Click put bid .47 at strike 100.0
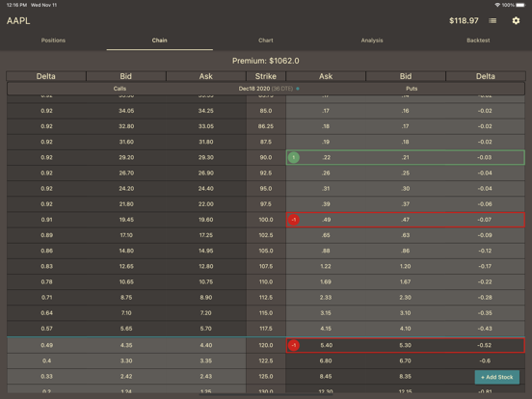 click(x=406, y=220)
